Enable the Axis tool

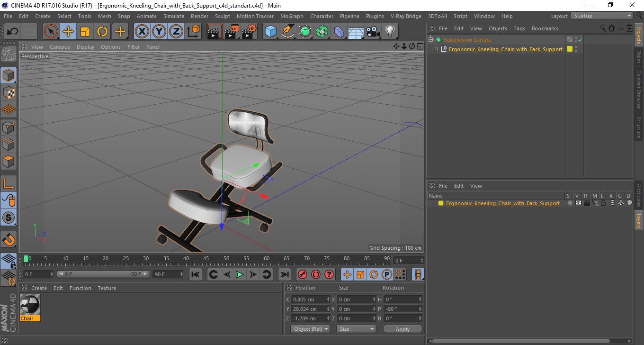tap(9, 183)
